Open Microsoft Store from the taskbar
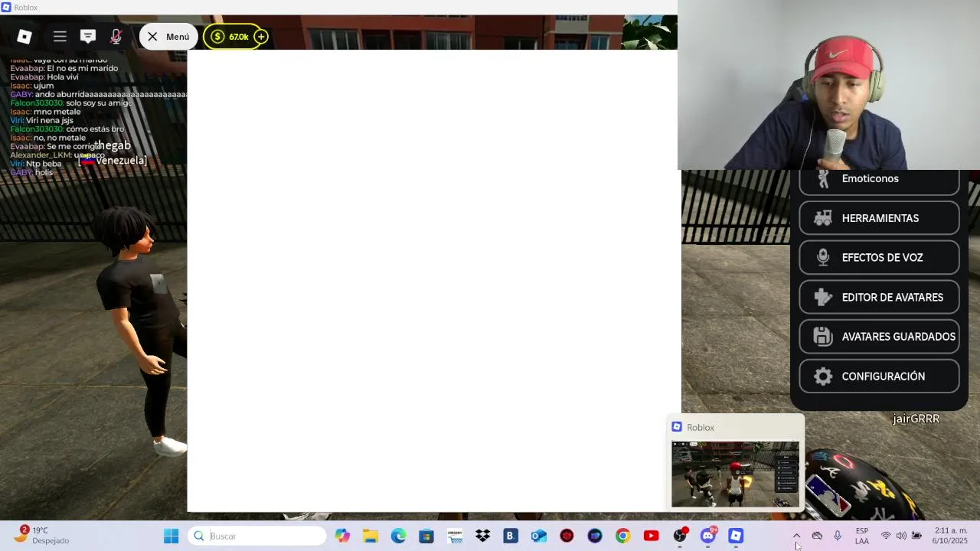 click(x=426, y=536)
